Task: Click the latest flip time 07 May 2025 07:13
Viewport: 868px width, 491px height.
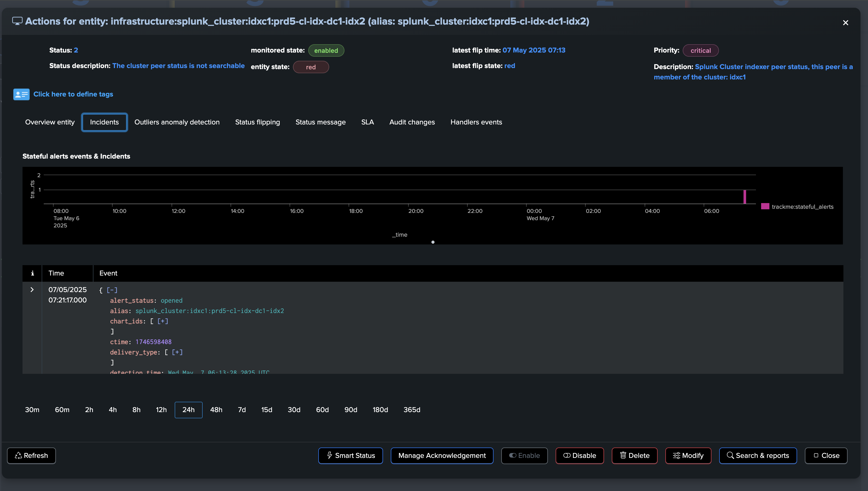Action: tap(534, 50)
